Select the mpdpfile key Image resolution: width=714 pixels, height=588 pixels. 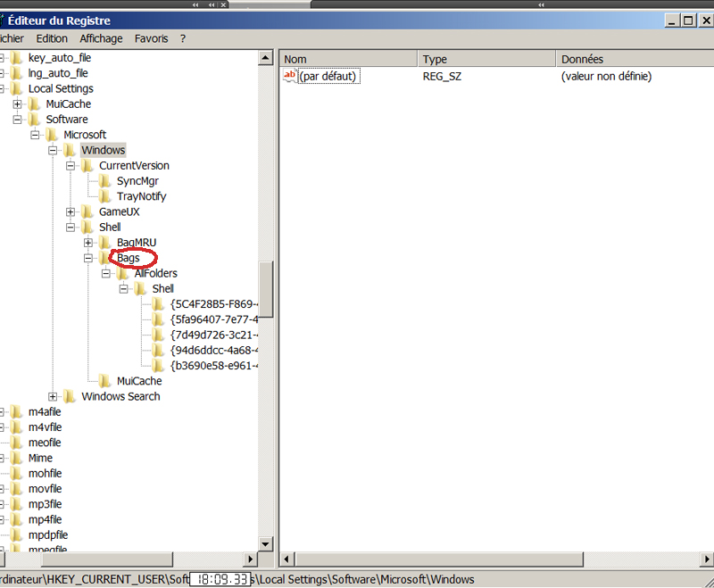point(48,535)
